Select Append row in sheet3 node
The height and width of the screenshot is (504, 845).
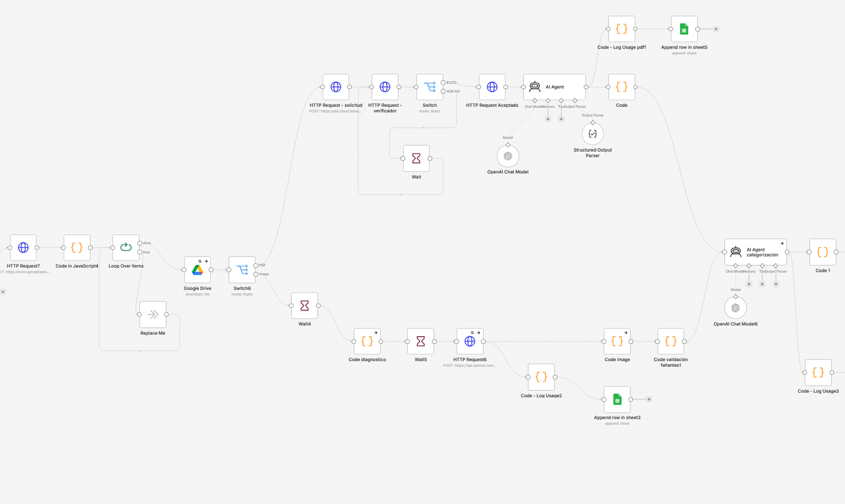[x=617, y=400]
